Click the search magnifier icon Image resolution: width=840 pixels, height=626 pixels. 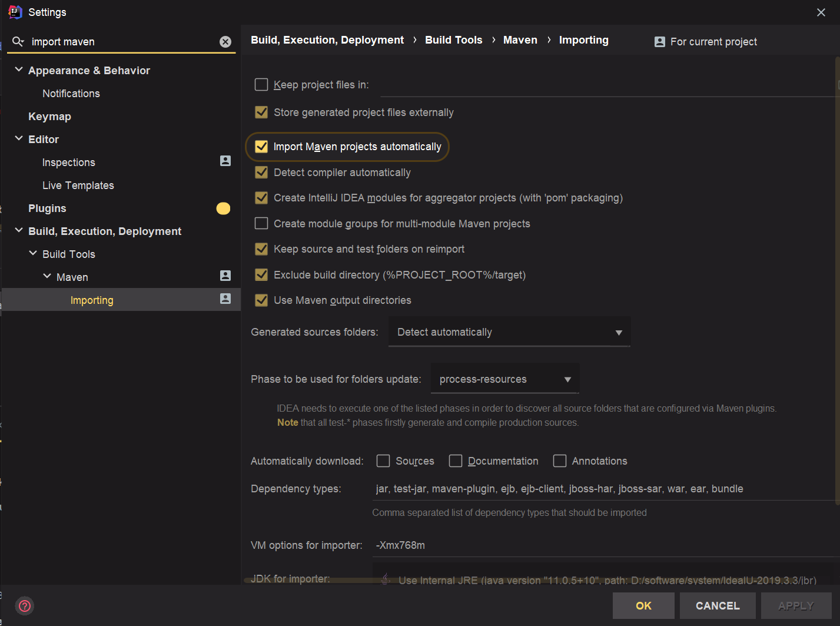[18, 41]
